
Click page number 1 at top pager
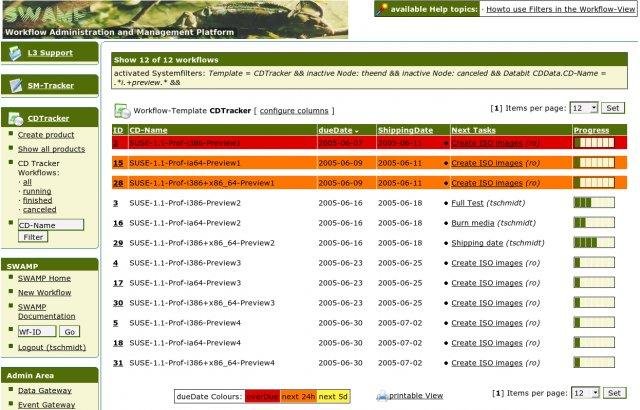coord(496,108)
